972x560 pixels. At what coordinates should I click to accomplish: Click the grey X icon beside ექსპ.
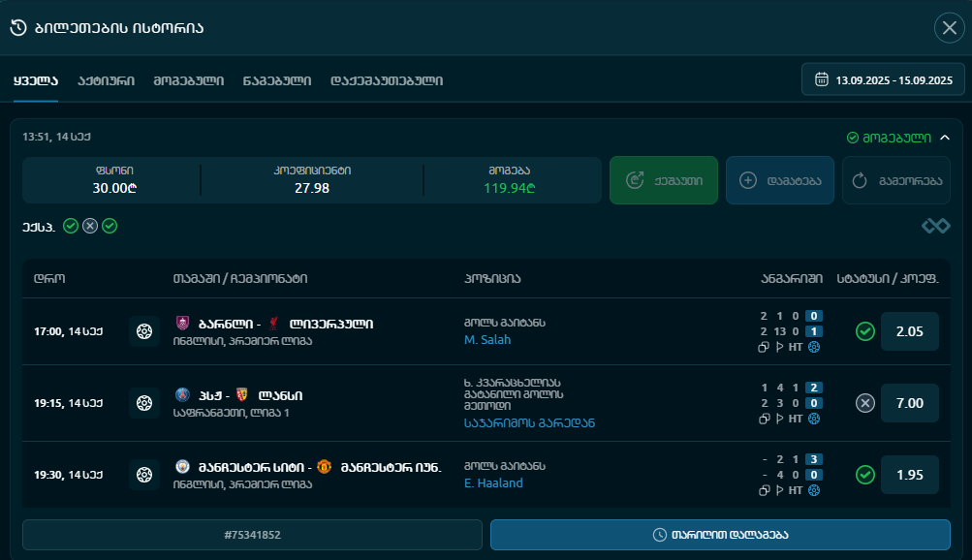tap(90, 226)
